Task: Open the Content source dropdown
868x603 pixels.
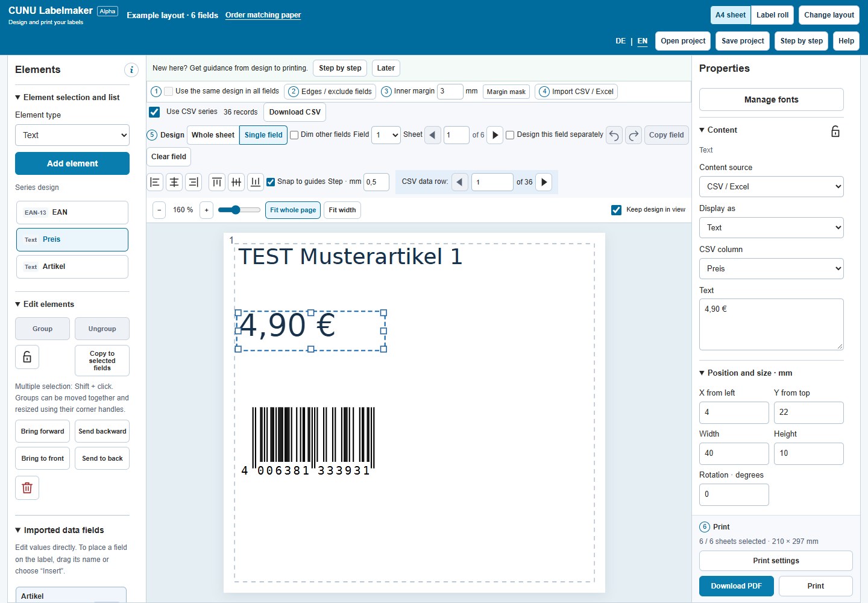Action: click(772, 187)
